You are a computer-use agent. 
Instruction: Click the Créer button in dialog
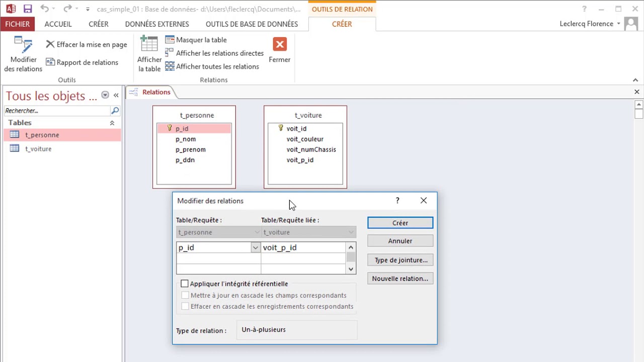(400, 223)
